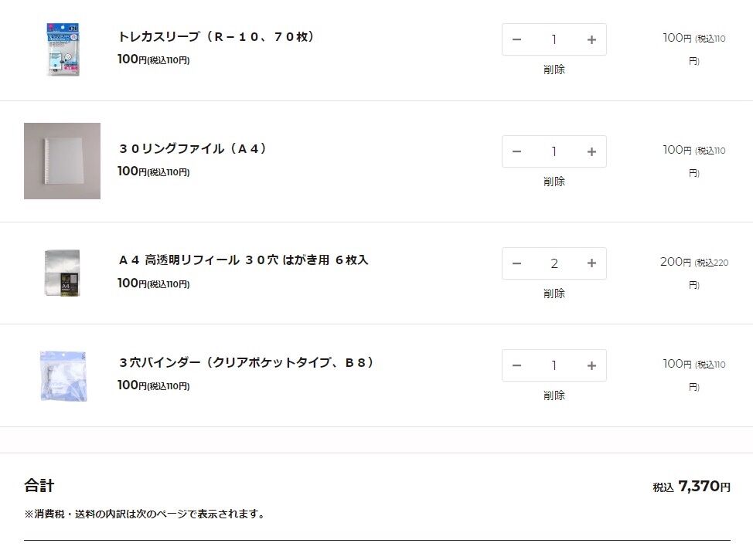The image size is (753, 560).
Task: Open トレカスリーブ product thumbnail
Action: 63,49
